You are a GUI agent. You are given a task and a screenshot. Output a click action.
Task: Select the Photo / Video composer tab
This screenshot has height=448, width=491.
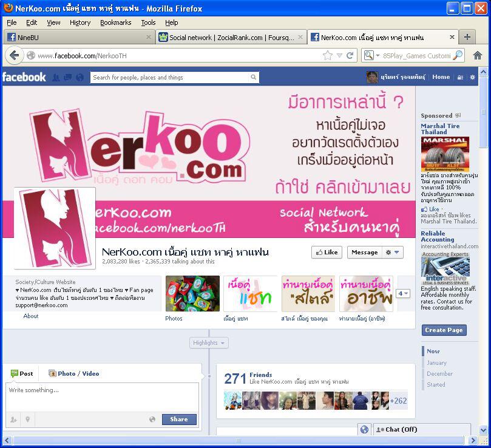pyautogui.click(x=73, y=373)
